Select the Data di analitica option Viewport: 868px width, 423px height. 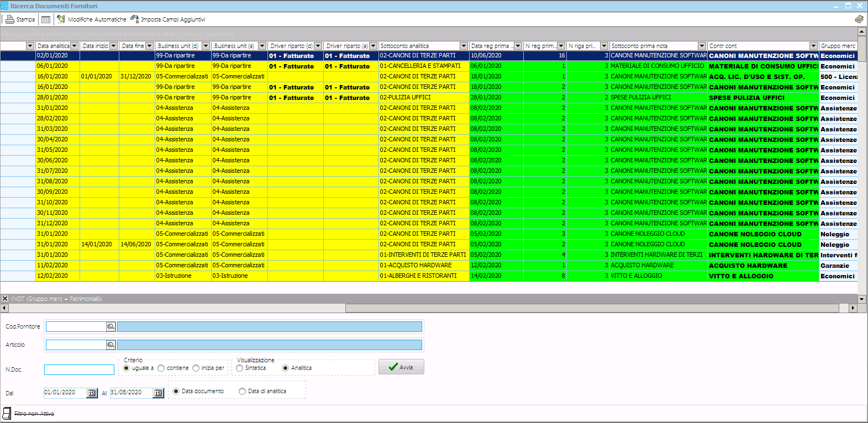coord(242,392)
